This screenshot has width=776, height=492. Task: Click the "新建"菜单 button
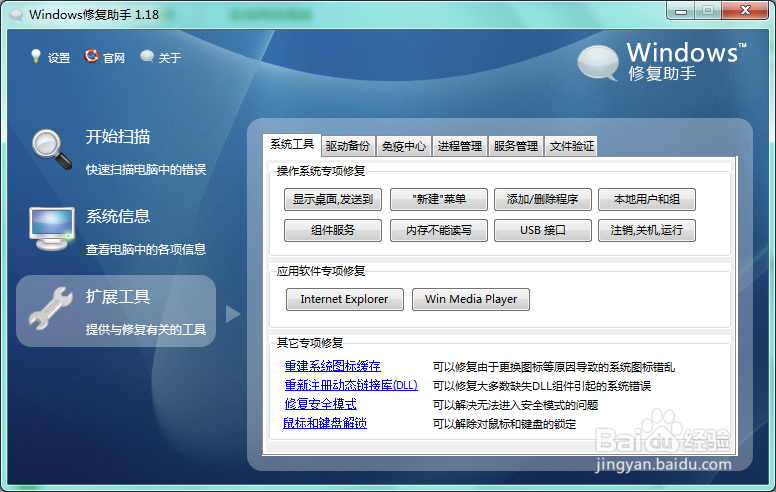[439, 199]
